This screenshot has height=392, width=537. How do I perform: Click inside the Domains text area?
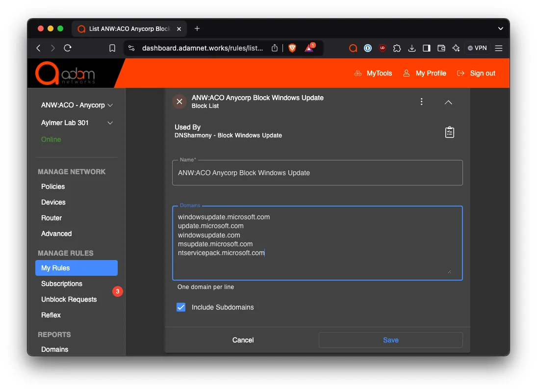(x=317, y=243)
